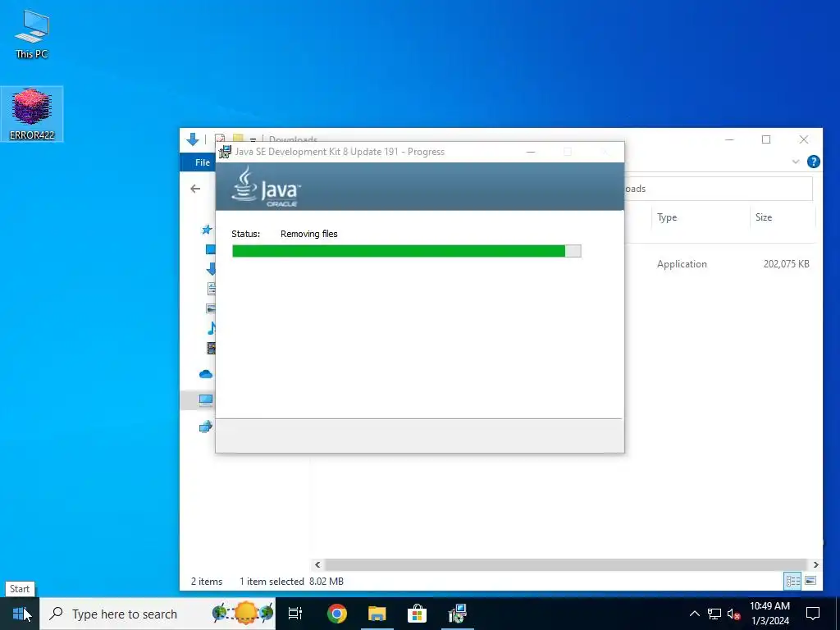Select the Pictures icon in Explorer sidebar

pos(211,308)
